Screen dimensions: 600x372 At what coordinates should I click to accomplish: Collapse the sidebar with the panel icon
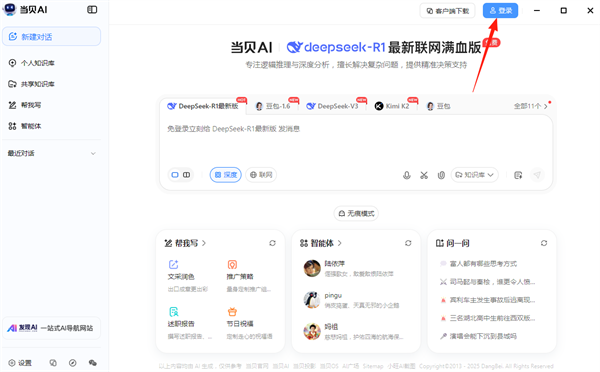92,10
